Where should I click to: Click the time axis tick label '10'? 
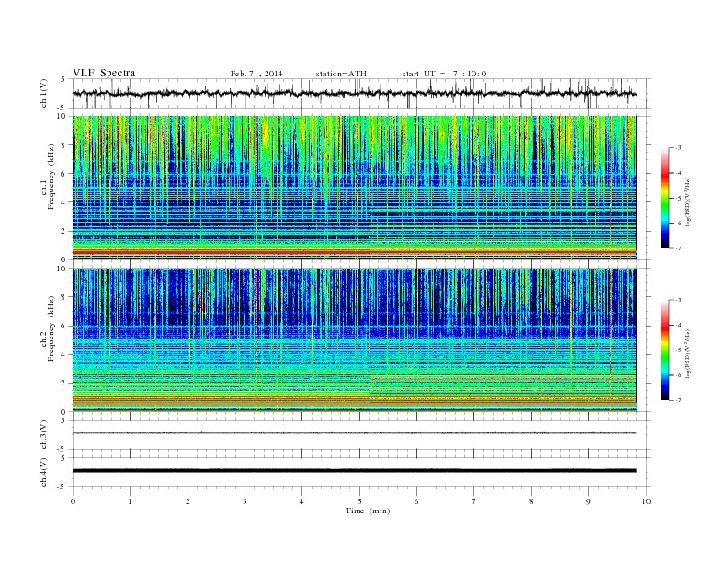[x=646, y=501]
